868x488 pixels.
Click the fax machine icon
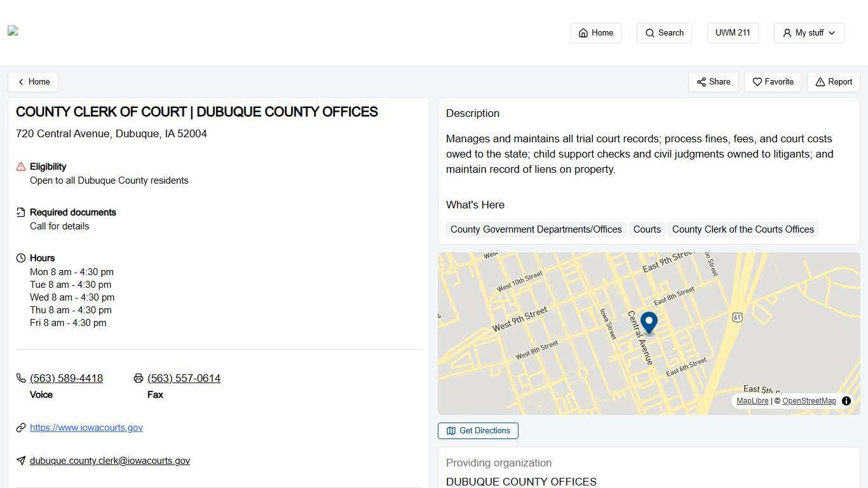click(139, 378)
